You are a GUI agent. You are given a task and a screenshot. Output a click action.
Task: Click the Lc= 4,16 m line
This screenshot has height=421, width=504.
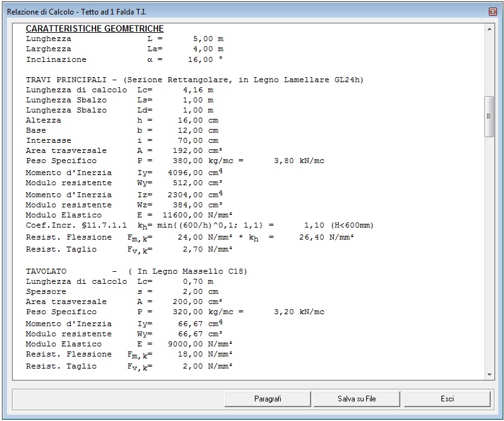click(x=120, y=90)
